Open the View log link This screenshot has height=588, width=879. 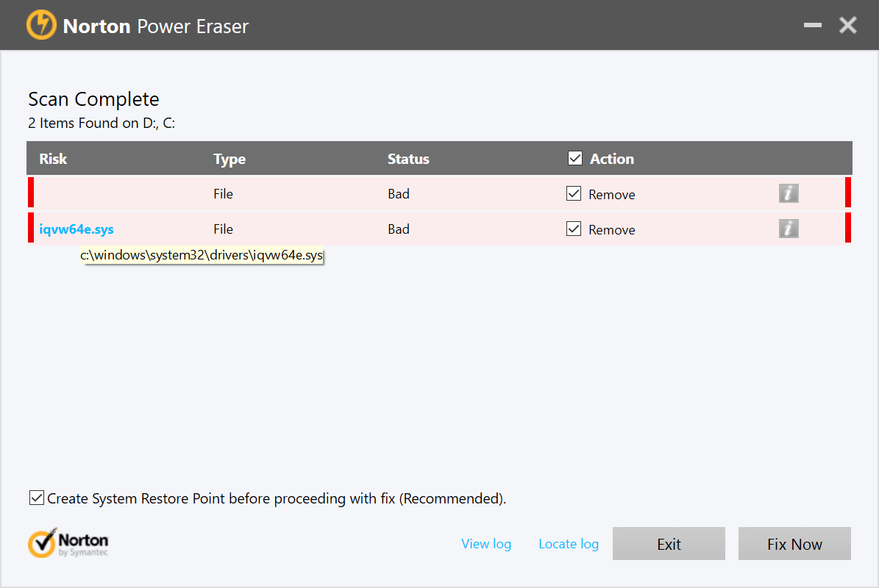pyautogui.click(x=486, y=544)
